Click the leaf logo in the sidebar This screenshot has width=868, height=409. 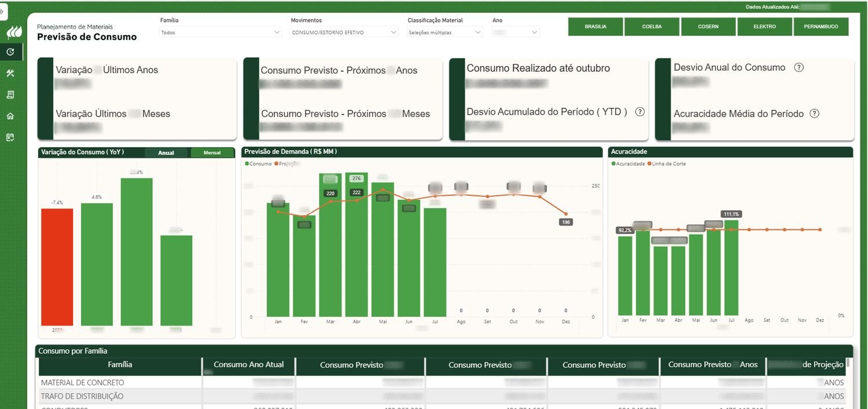(14, 31)
